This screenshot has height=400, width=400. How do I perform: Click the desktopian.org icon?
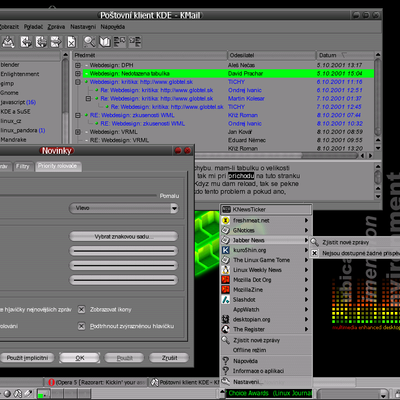coord(226,319)
